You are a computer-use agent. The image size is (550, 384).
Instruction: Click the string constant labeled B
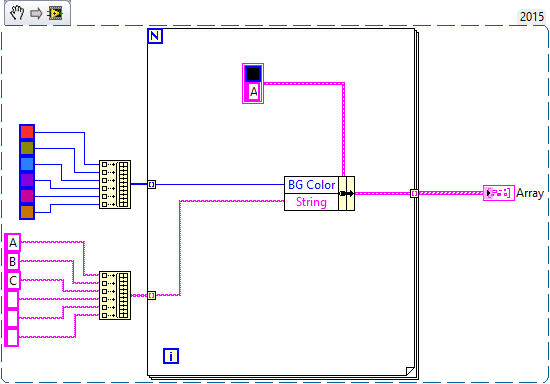pyautogui.click(x=13, y=261)
